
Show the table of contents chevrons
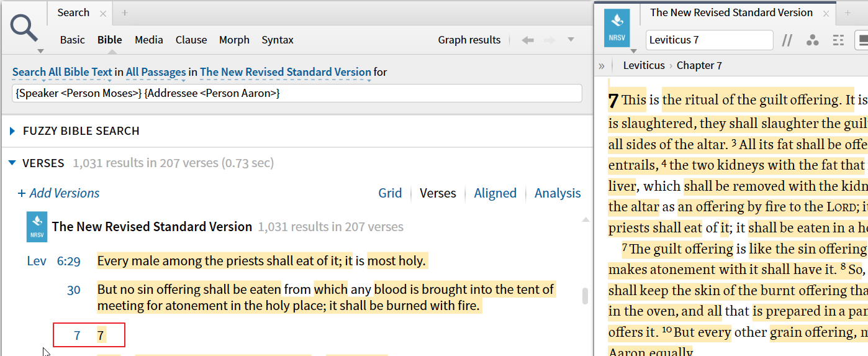601,65
